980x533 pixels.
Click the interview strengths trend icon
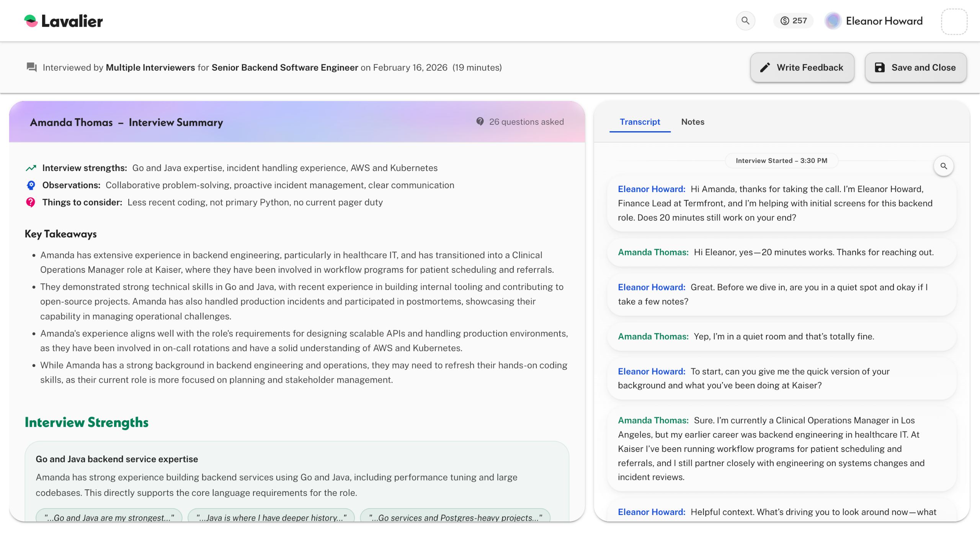pos(31,168)
